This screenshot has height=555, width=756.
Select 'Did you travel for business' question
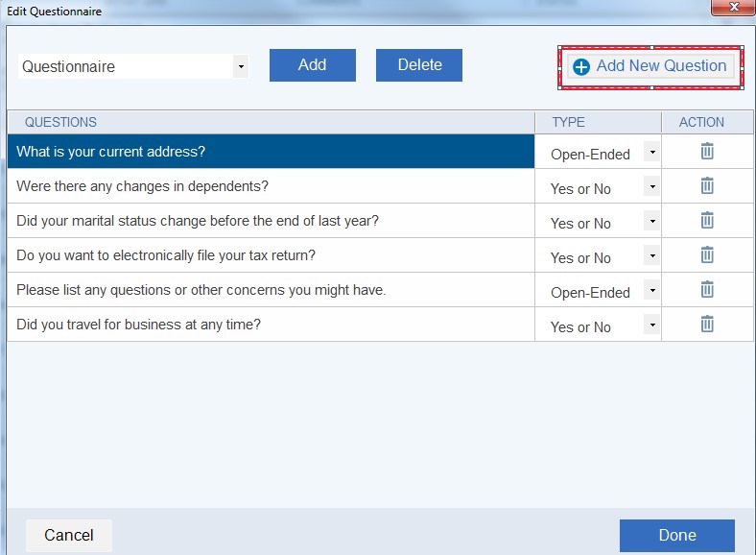click(271, 325)
